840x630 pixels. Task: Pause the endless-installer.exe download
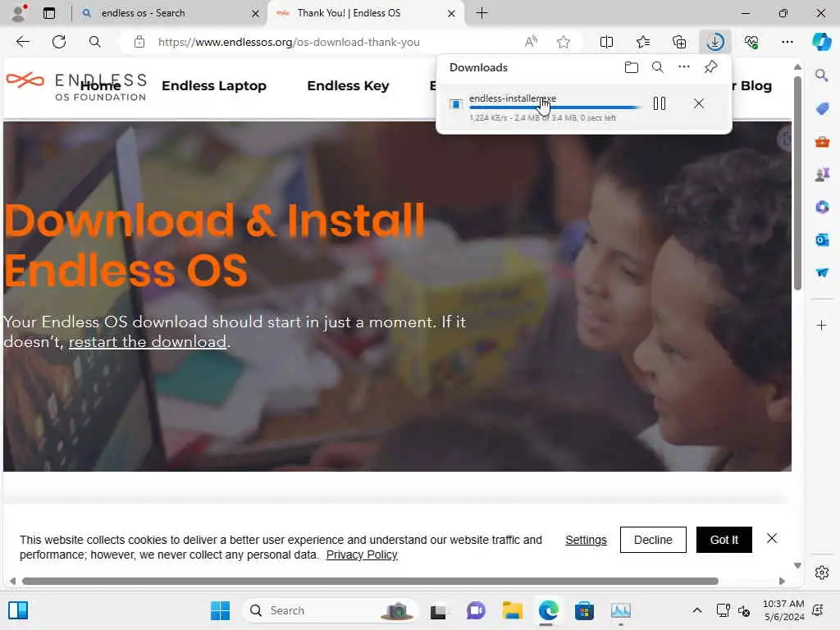660,104
